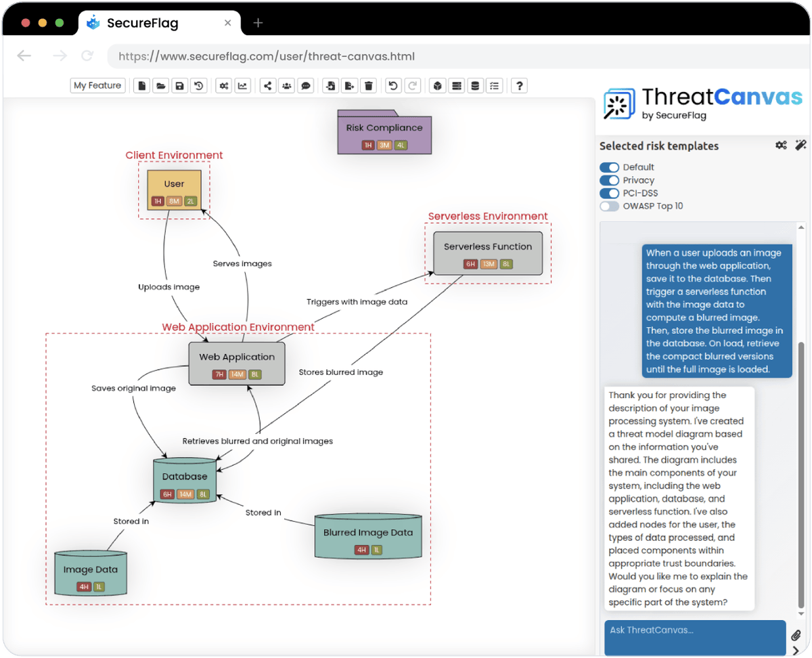Select the Web Application node

237,364
